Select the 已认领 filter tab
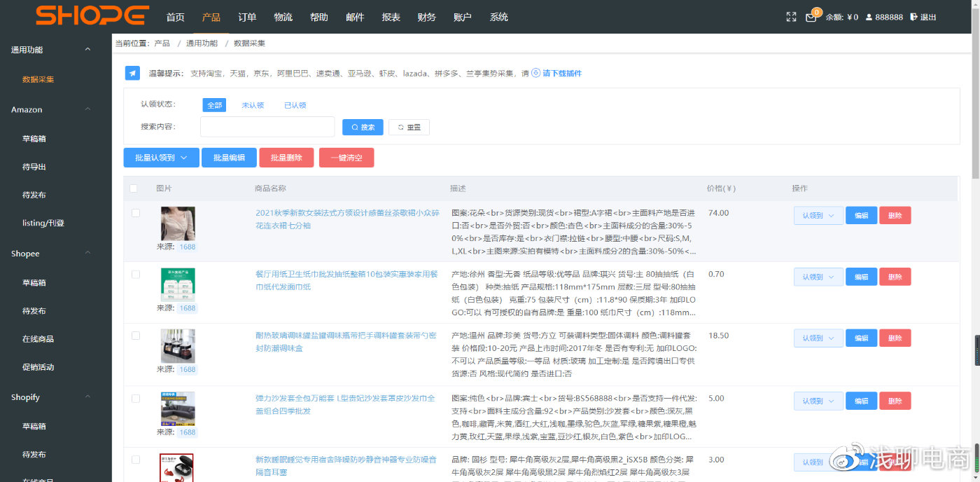 coord(295,104)
